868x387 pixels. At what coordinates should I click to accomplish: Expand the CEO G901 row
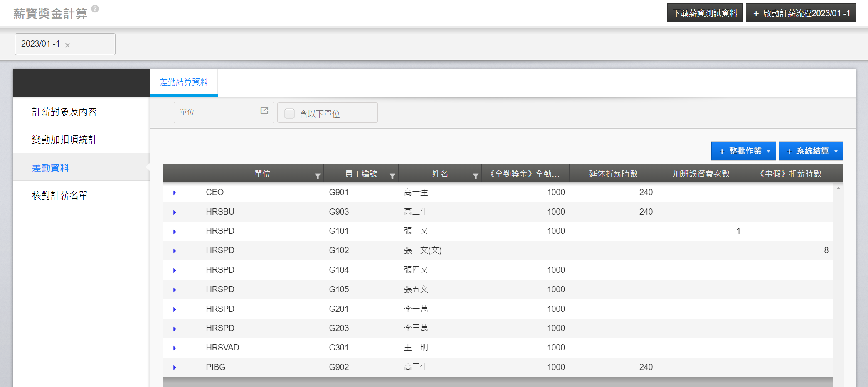(x=175, y=193)
